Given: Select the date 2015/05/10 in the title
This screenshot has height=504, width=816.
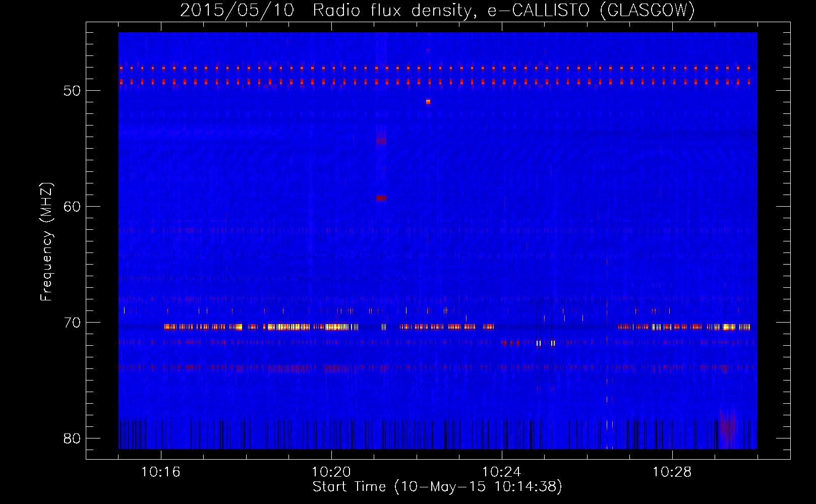Looking at the screenshot, I should tap(237, 10).
